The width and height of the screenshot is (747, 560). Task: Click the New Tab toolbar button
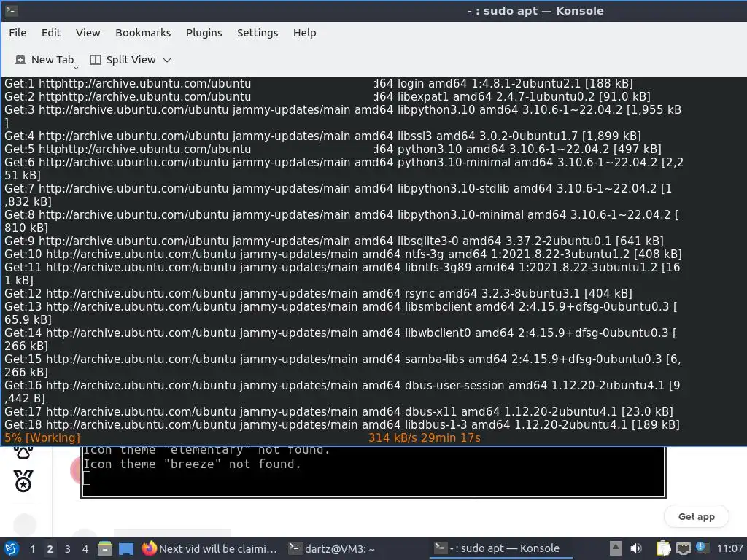point(44,60)
